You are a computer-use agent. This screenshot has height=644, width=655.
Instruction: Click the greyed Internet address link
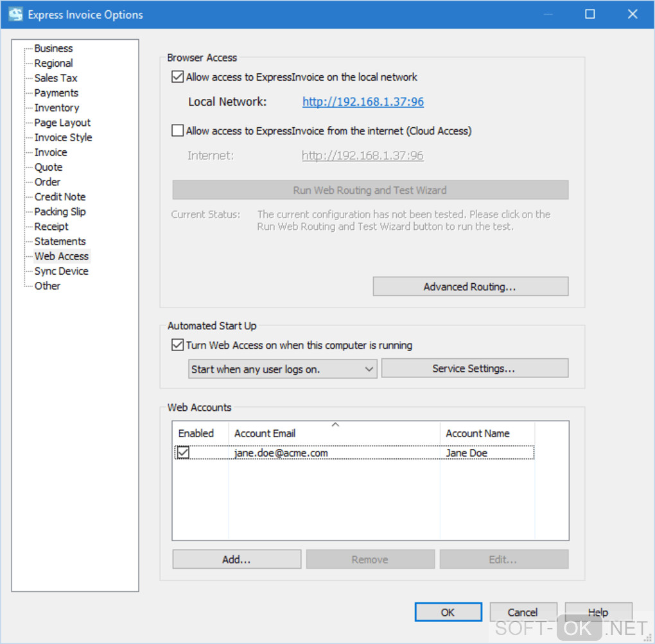coord(363,155)
